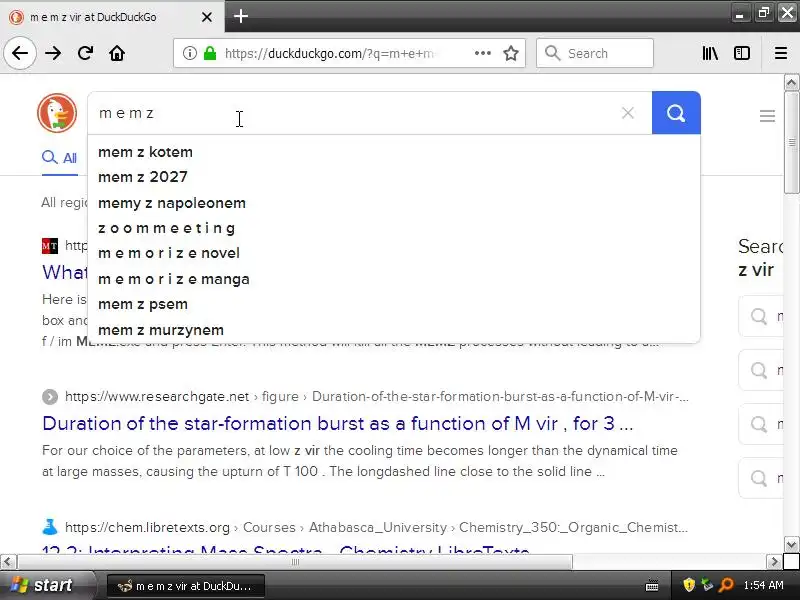800x600 pixels.
Task: Open first related search magnifier card
Action: [761, 316]
